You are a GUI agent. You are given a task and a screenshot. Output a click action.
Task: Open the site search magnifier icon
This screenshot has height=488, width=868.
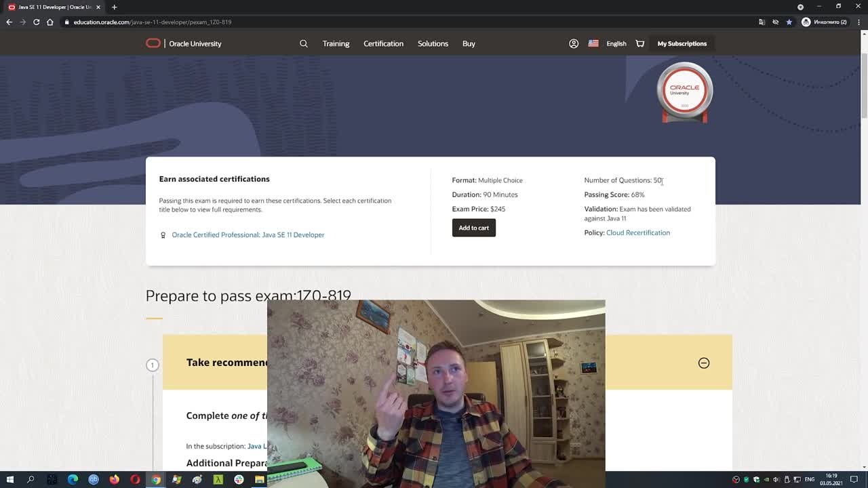tap(304, 43)
